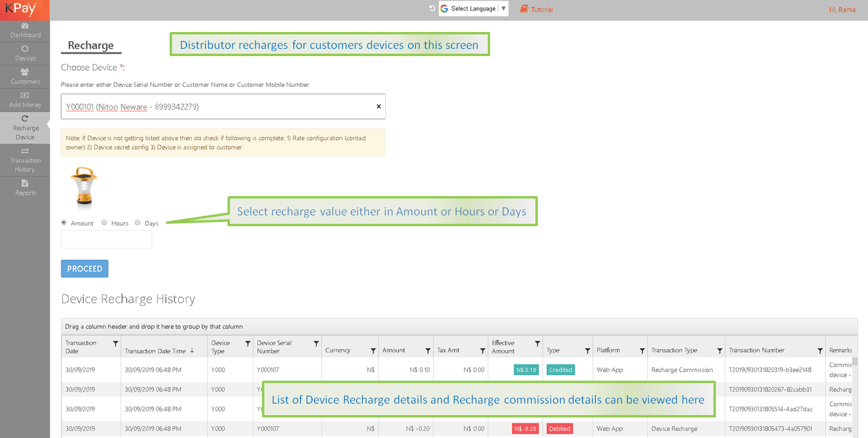Go to Devices in sidebar
Screen dimensions: 868x438
tap(25, 53)
